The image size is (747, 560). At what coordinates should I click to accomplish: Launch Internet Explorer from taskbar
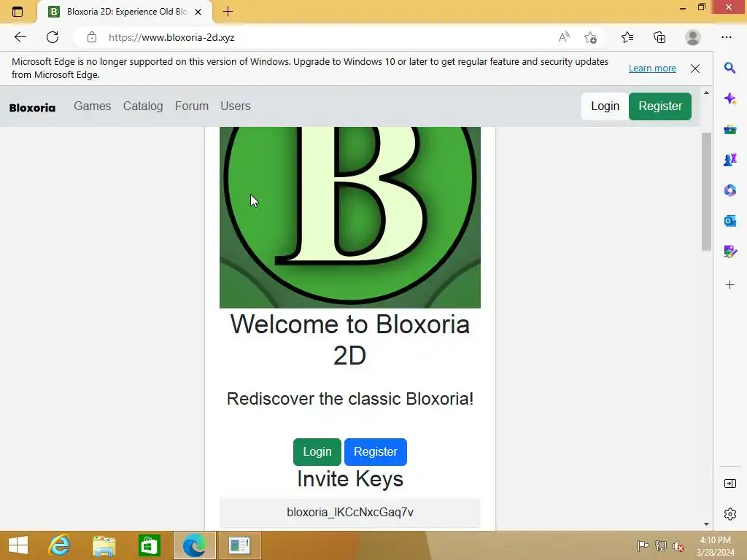[x=59, y=545]
